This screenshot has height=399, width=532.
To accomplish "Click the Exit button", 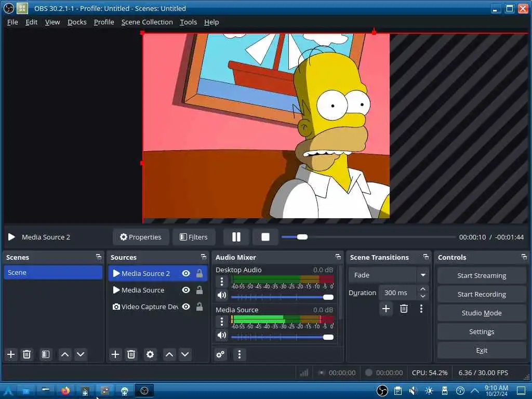I will tap(482, 350).
